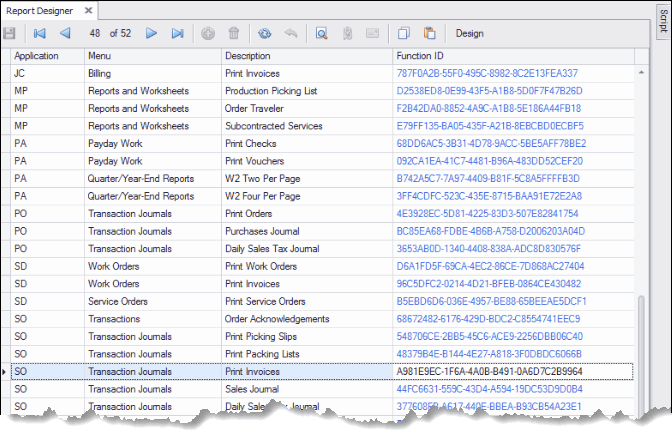Open the Script side tab
The image size is (672, 432).
coord(663,23)
